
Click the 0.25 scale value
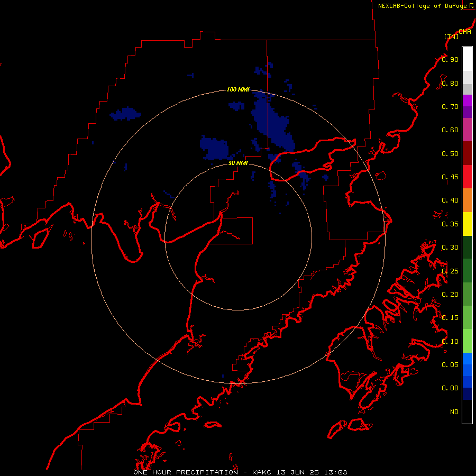click(450, 271)
